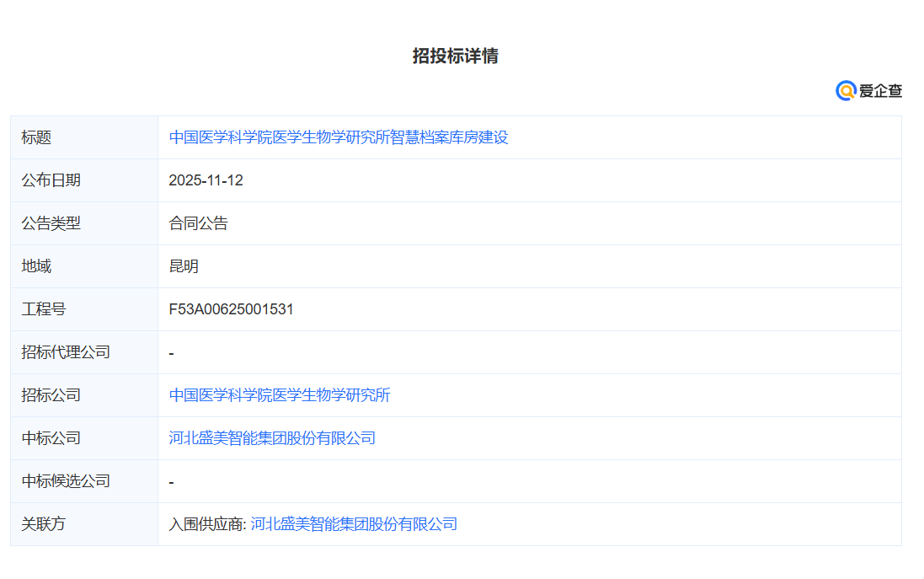Viewport: 924px width, 579px height.
Task: Click the 2025-11-12 publish date value
Action: pos(206,180)
